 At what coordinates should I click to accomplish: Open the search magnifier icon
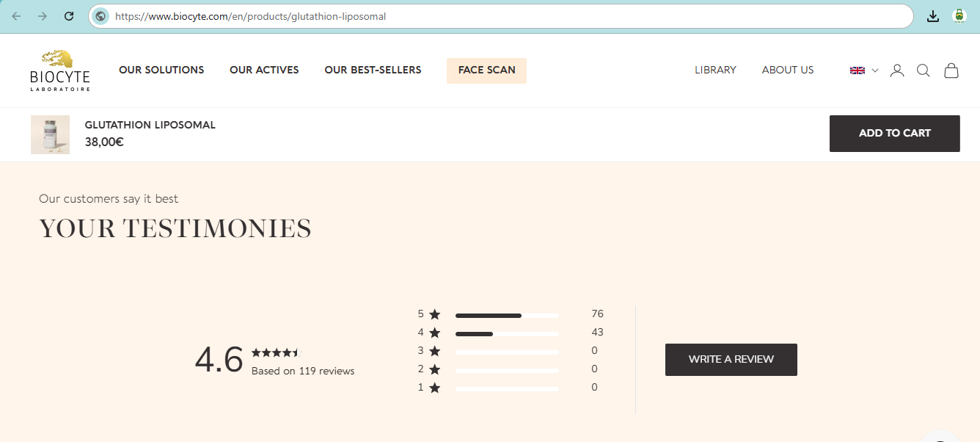[924, 70]
